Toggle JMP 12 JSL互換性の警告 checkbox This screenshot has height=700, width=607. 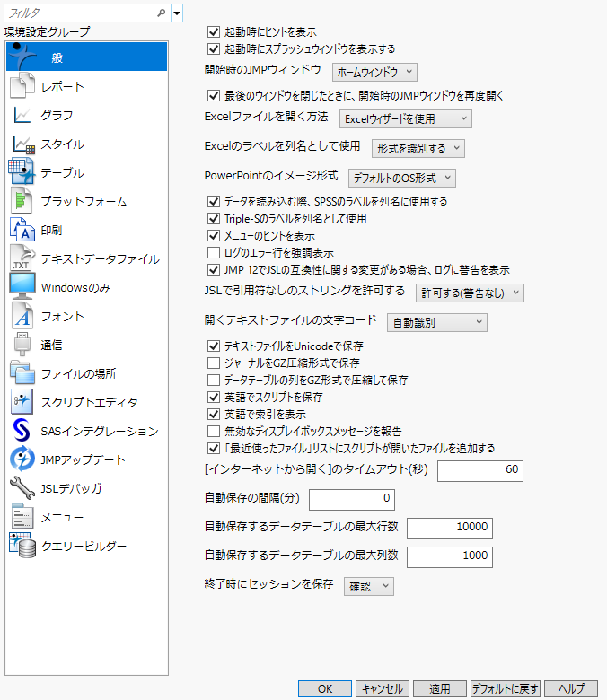point(214,269)
